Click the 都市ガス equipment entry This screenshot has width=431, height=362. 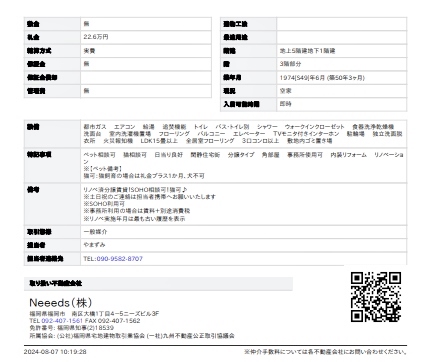tap(95, 127)
